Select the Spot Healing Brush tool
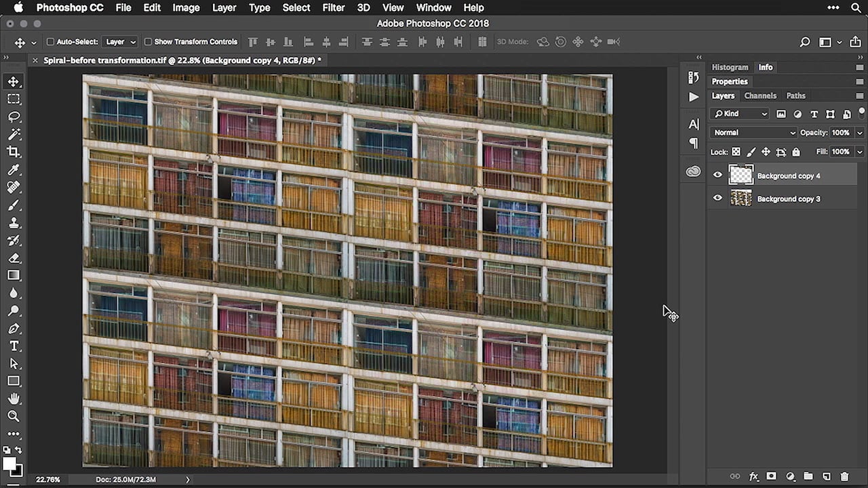Image resolution: width=868 pixels, height=488 pixels. coord(14,187)
